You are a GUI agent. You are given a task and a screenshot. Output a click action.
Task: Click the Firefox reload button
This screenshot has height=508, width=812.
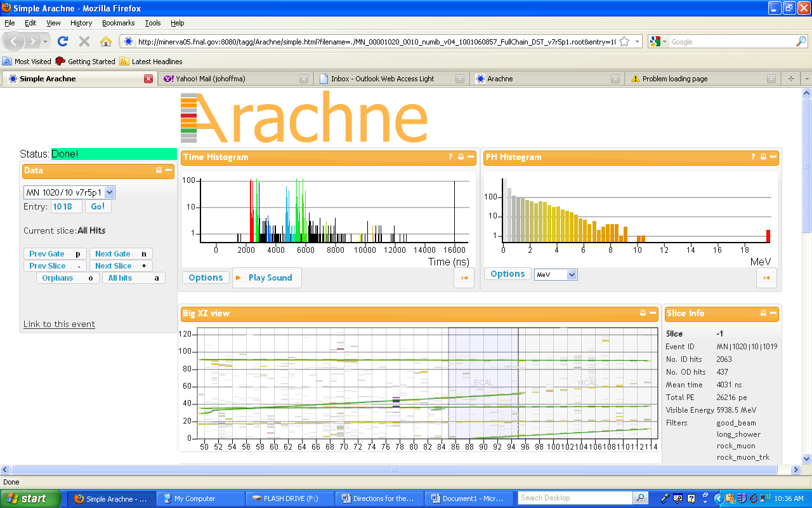(62, 41)
